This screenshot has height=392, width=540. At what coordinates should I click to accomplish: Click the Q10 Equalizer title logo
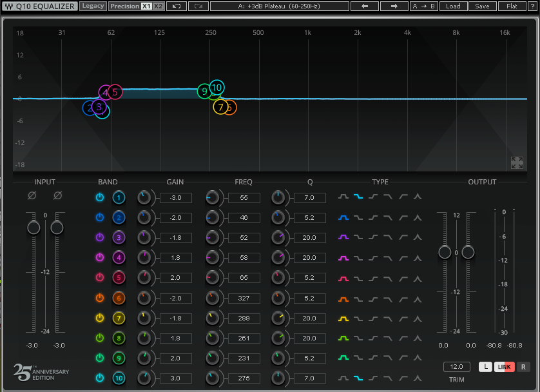tap(40, 6)
